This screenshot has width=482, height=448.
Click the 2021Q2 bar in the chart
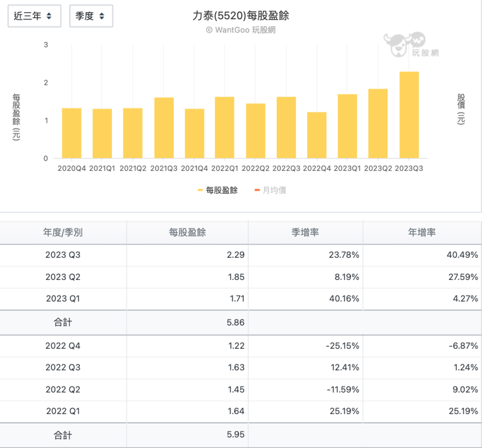(x=133, y=133)
